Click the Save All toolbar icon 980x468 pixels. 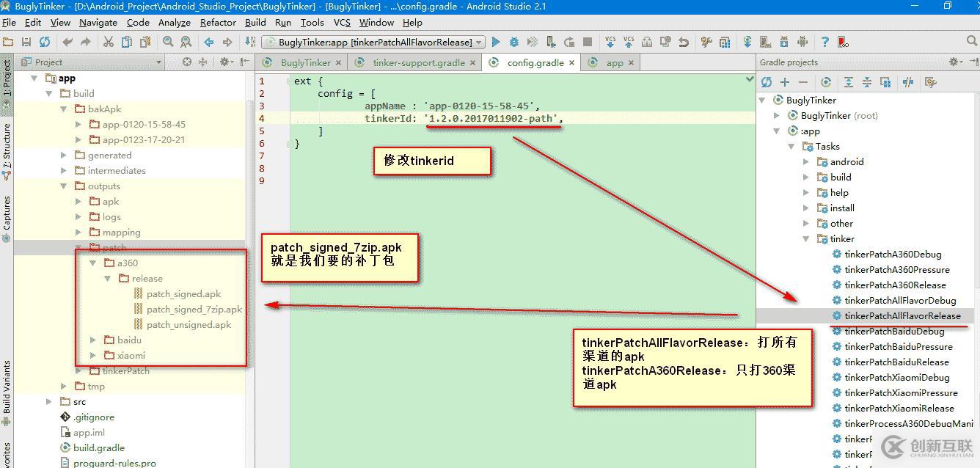pos(26,42)
